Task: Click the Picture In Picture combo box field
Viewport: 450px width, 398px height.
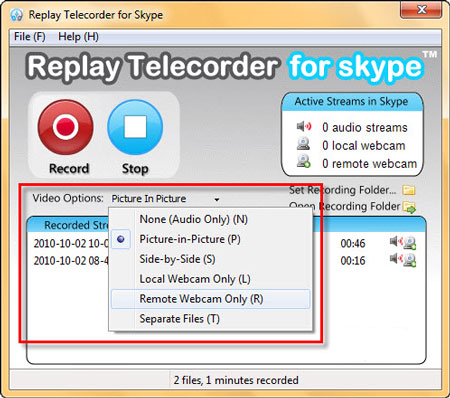Action: coord(166,199)
